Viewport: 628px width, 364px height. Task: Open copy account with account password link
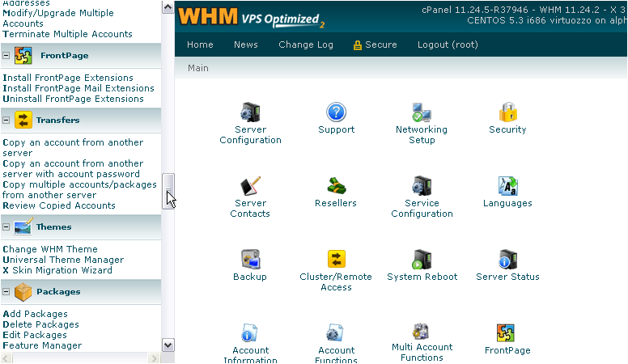pos(73,168)
